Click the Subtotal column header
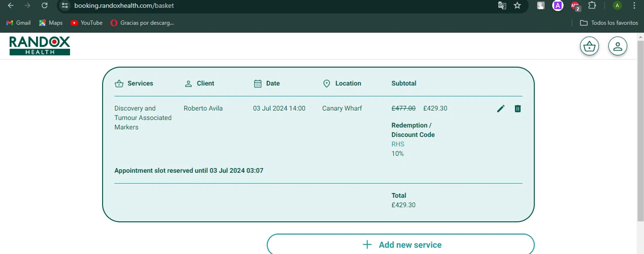Image resolution: width=644 pixels, height=254 pixels. [404, 83]
